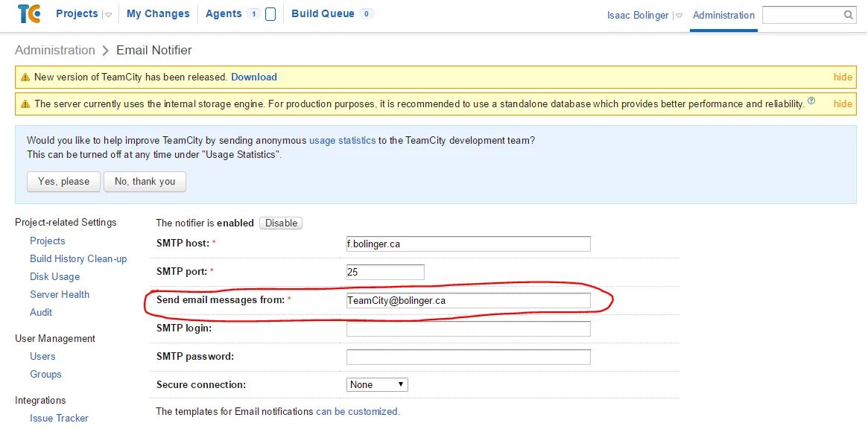Click the SMTP password field
Image resolution: width=868 pixels, height=432 pixels.
(468, 357)
